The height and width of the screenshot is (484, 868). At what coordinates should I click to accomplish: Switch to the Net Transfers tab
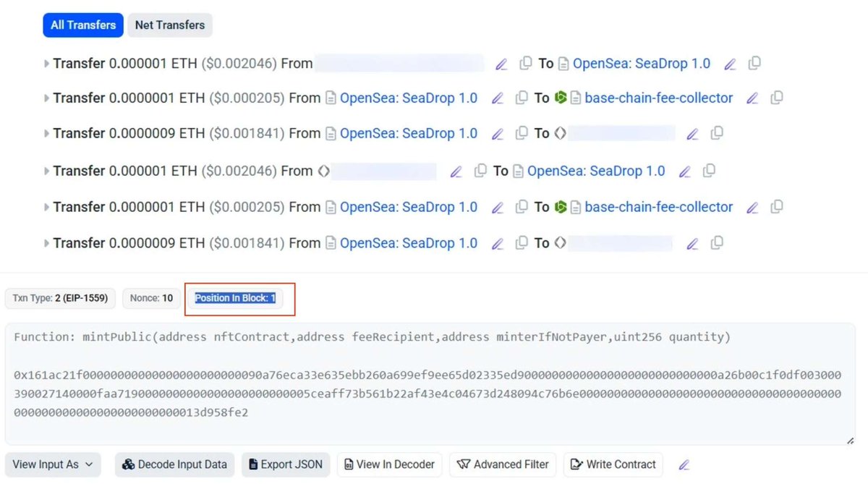(170, 25)
